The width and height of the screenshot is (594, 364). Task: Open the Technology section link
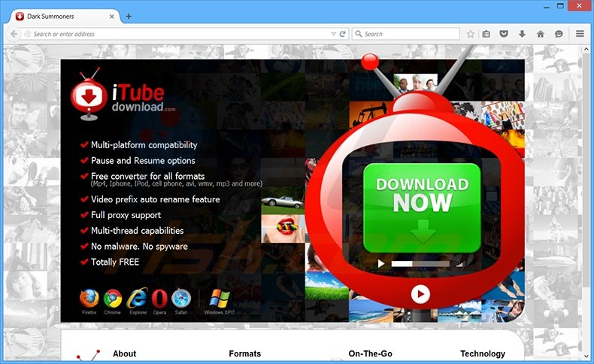pyautogui.click(x=483, y=353)
